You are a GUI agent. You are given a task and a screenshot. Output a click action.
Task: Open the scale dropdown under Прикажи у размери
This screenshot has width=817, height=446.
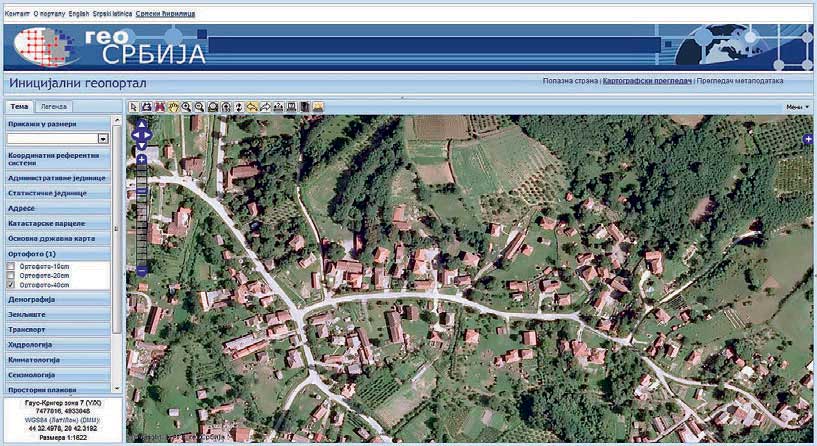pos(103,139)
